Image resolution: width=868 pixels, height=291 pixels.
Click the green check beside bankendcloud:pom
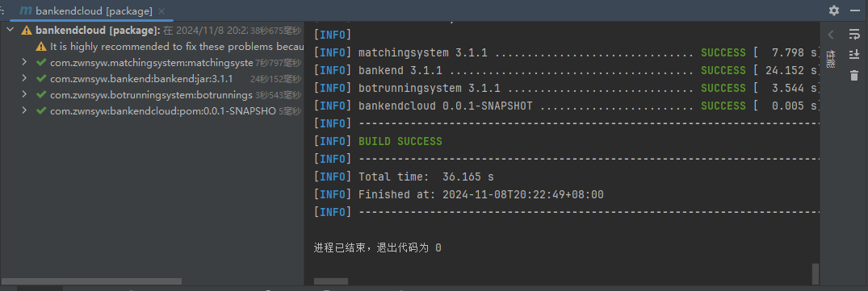41,110
